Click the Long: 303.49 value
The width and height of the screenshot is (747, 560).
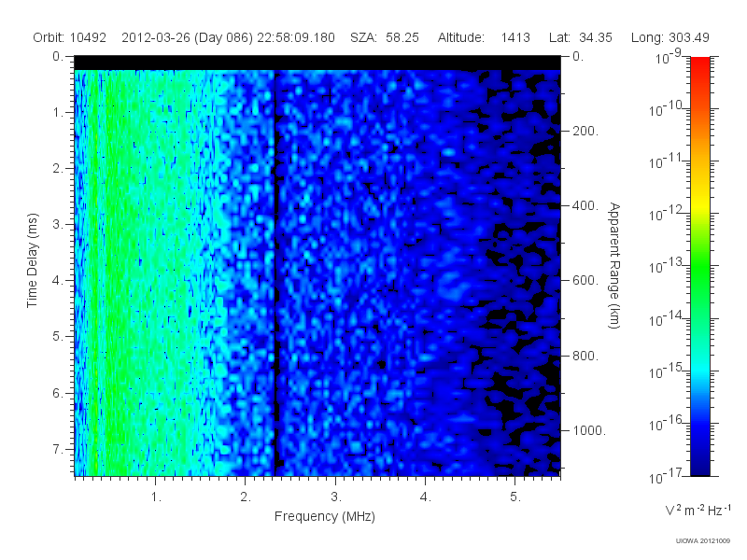point(669,37)
